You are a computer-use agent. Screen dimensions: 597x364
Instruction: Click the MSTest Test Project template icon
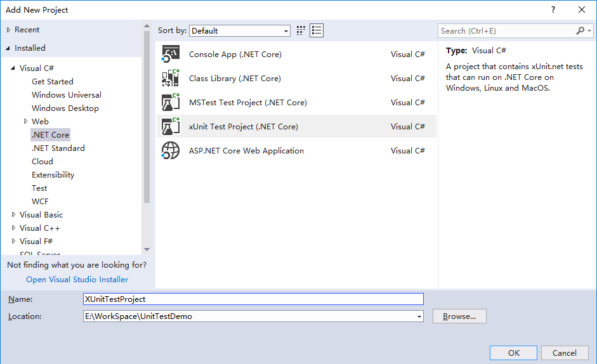171,103
